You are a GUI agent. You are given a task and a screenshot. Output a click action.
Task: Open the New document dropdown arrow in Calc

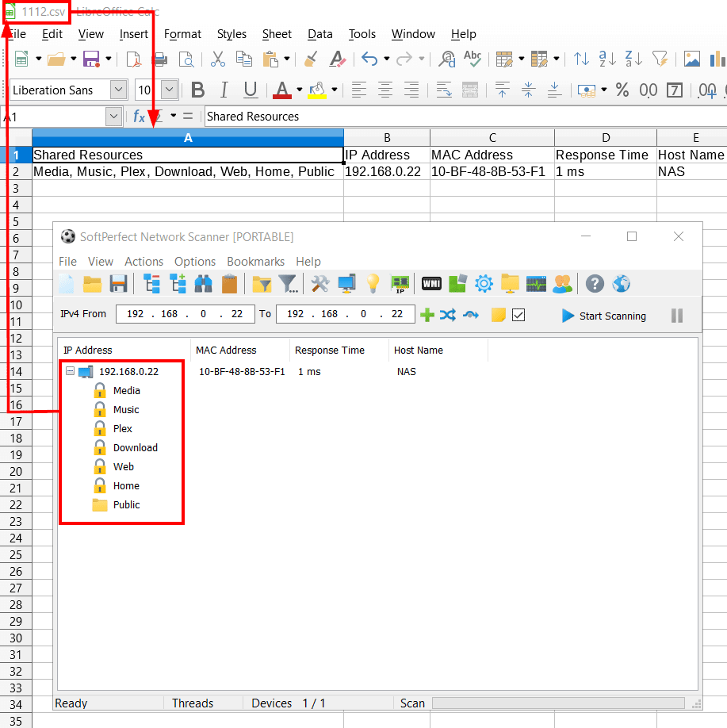(x=39, y=59)
